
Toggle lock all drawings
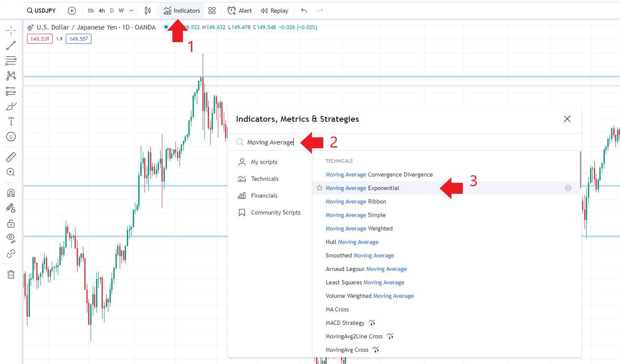click(x=11, y=223)
